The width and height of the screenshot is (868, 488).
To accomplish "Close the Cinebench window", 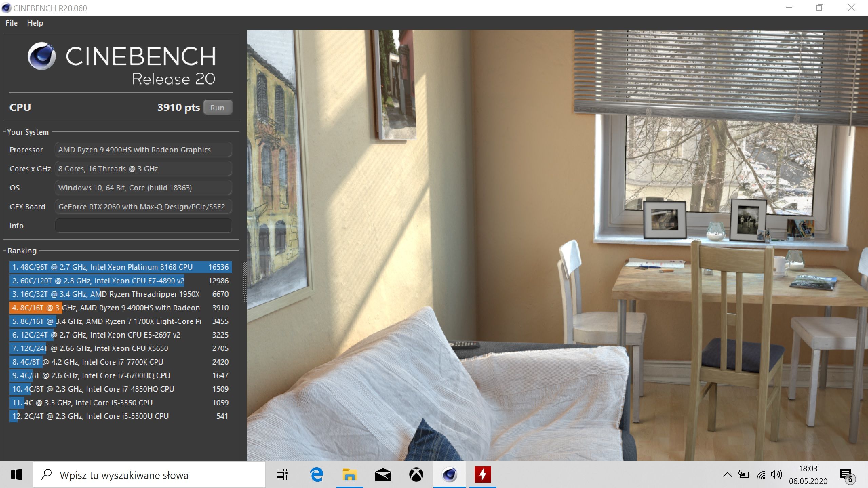I will point(851,8).
